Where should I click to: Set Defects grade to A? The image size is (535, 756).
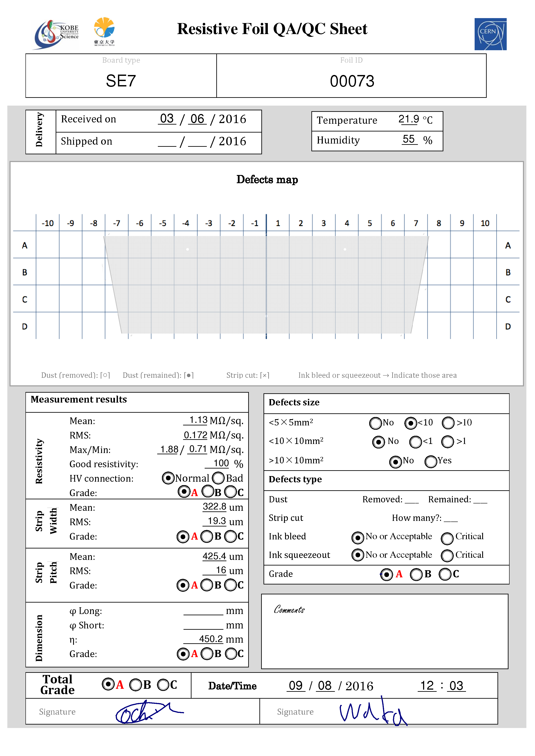pos(387,575)
